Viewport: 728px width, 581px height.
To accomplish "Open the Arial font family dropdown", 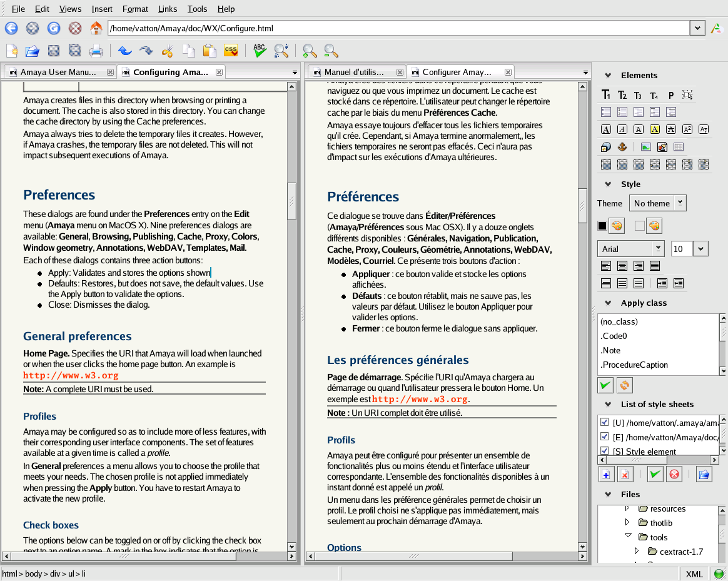I will pyautogui.click(x=630, y=249).
